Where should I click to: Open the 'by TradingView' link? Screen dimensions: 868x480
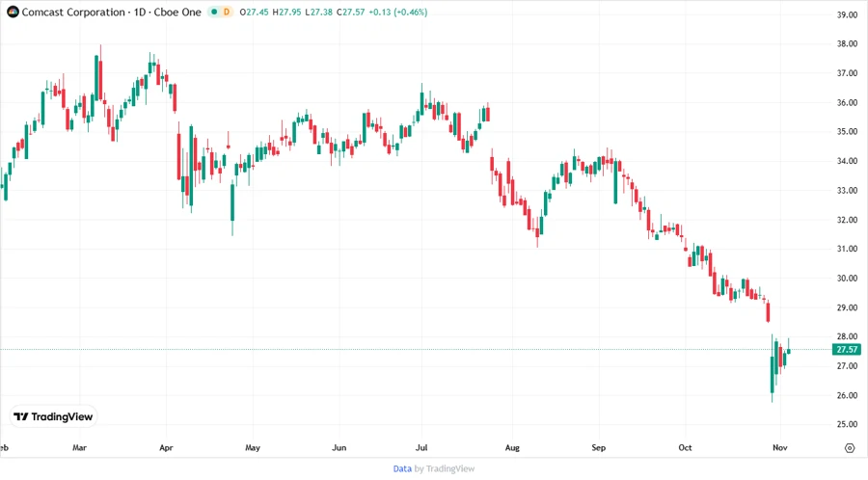pos(445,469)
